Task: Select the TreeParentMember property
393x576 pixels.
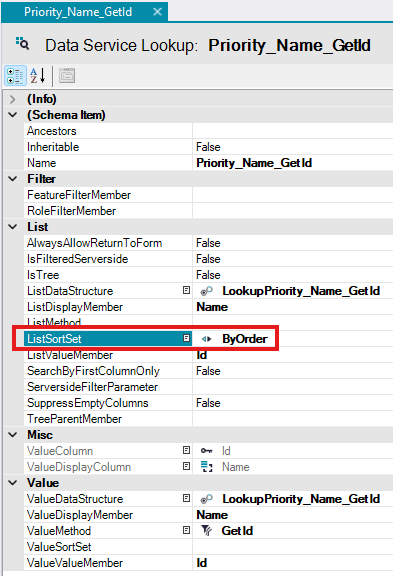Action: [x=74, y=419]
